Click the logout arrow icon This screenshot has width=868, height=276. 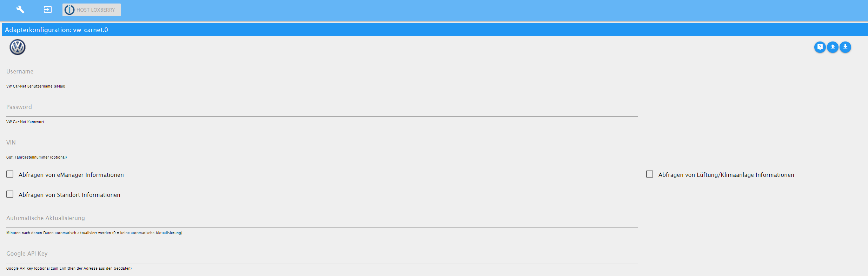point(47,9)
